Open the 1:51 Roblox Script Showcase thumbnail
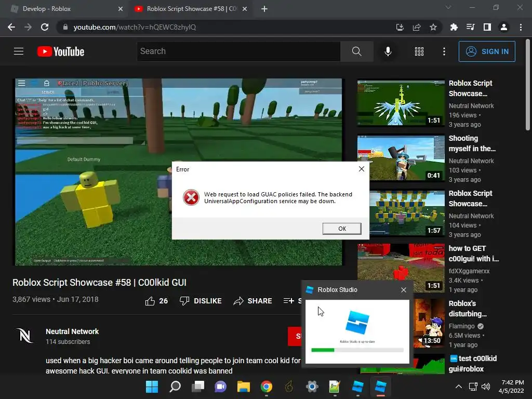The width and height of the screenshot is (532, 399). [x=401, y=103]
